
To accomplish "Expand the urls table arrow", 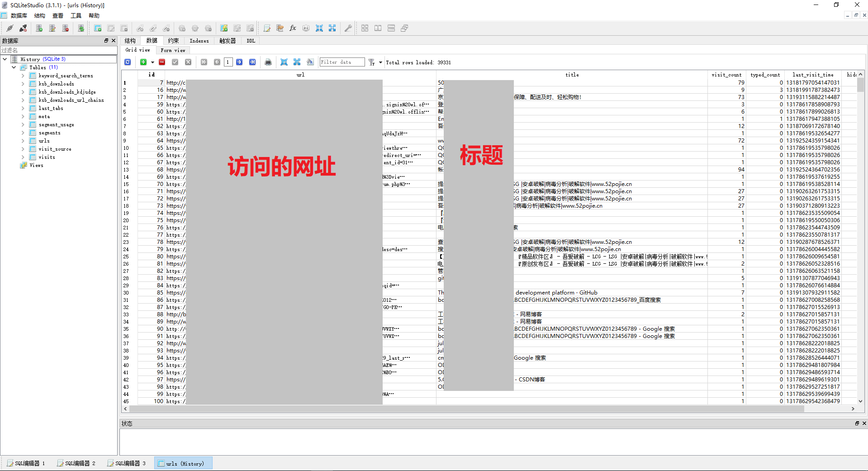I will coord(23,141).
